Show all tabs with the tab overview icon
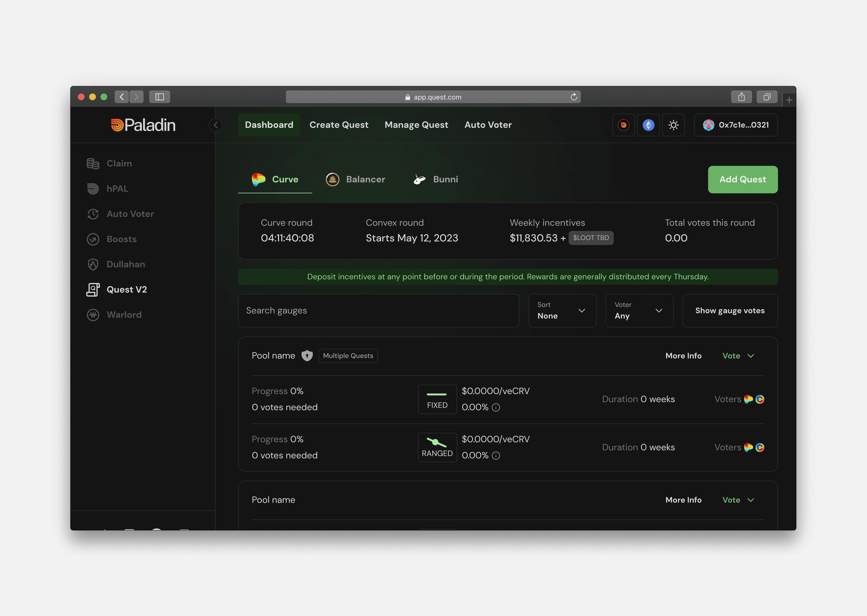This screenshot has width=867, height=616. click(767, 97)
